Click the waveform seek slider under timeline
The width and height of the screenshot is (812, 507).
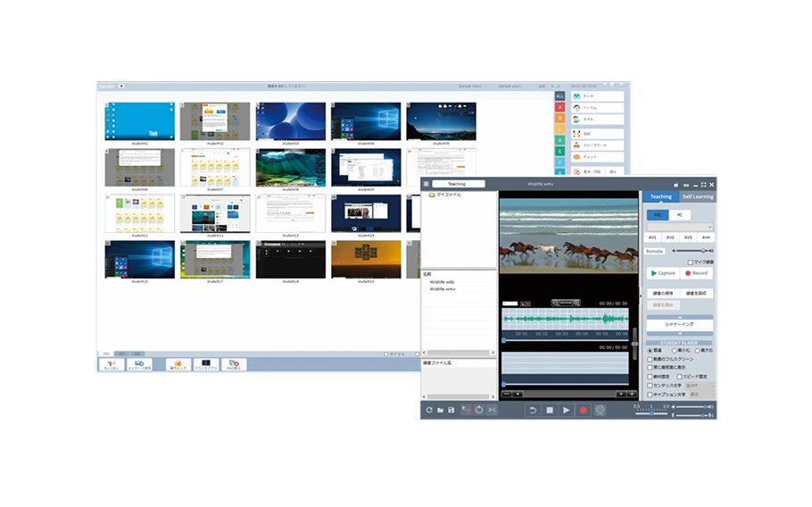(566, 340)
